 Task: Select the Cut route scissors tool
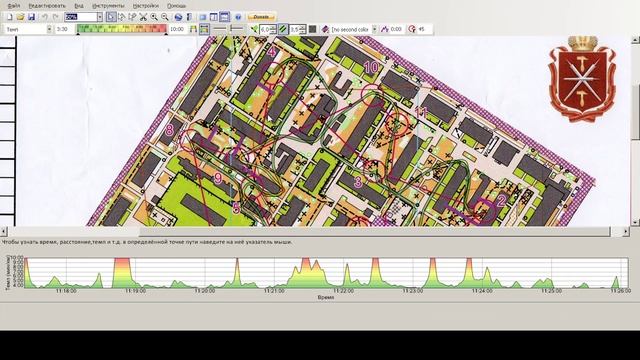pyautogui.click(x=143, y=17)
